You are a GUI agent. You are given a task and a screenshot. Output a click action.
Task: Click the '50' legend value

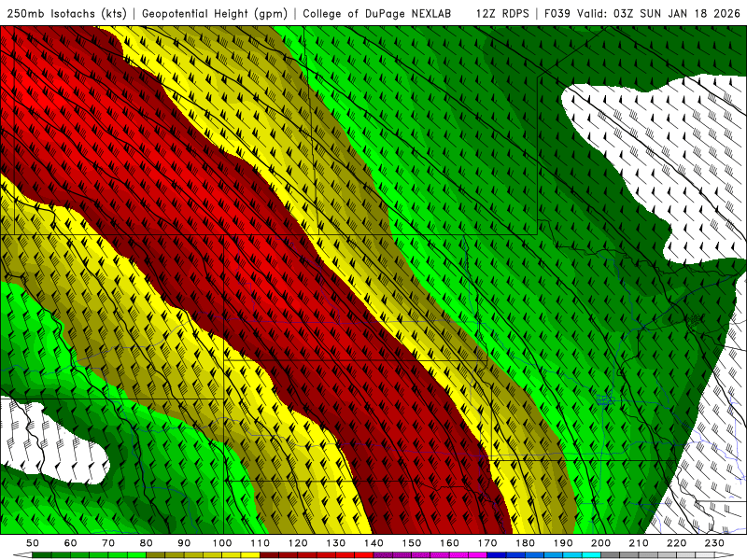(x=33, y=543)
